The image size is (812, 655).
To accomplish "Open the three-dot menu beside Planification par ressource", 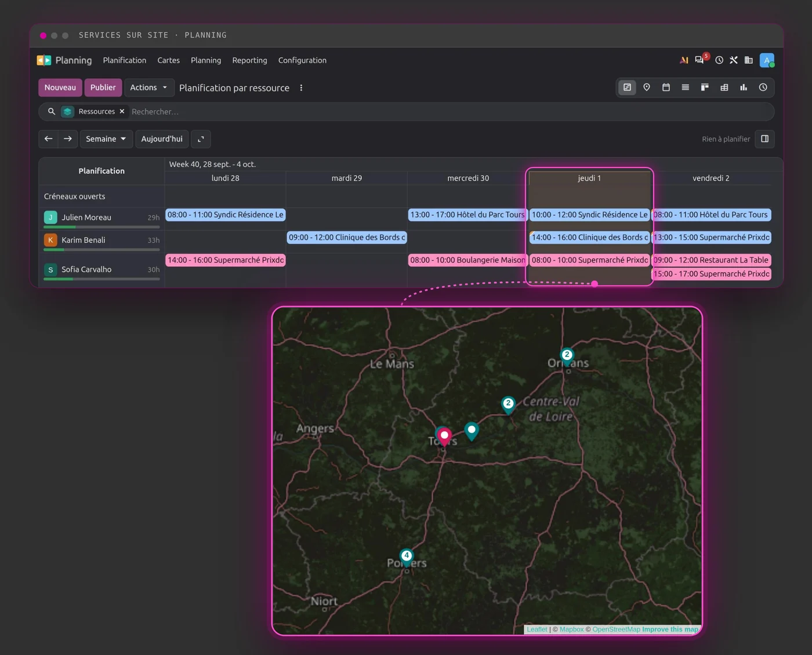I will [301, 88].
